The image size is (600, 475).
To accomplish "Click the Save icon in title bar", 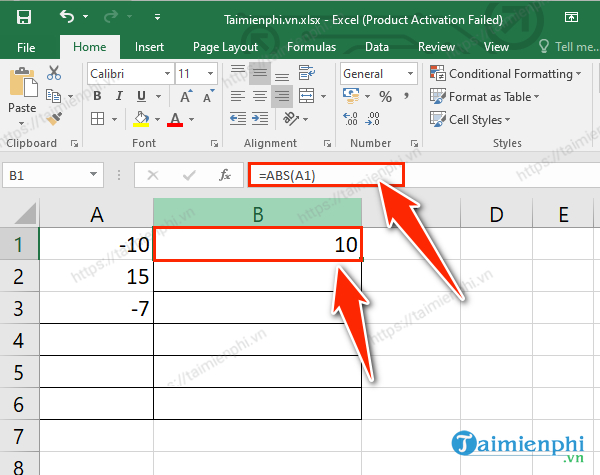I will click(x=23, y=17).
